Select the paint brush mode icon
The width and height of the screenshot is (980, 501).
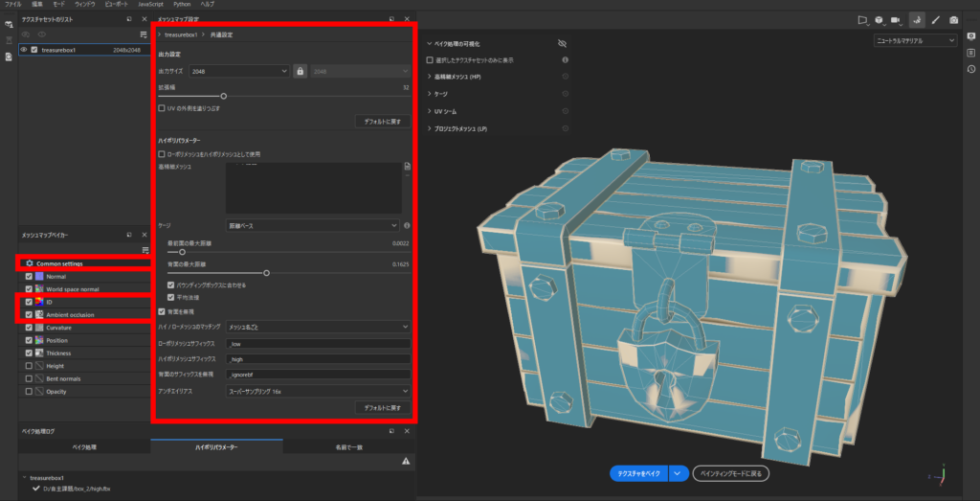[x=936, y=19]
